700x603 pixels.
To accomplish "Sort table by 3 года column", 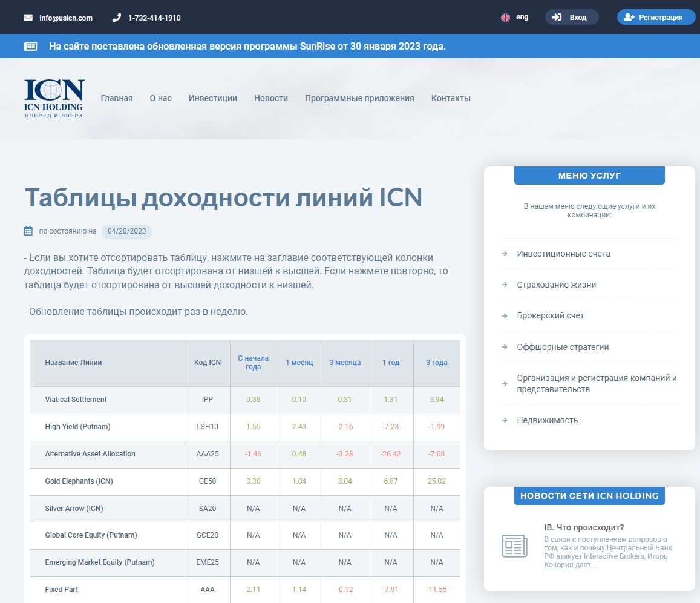I will pos(436,363).
